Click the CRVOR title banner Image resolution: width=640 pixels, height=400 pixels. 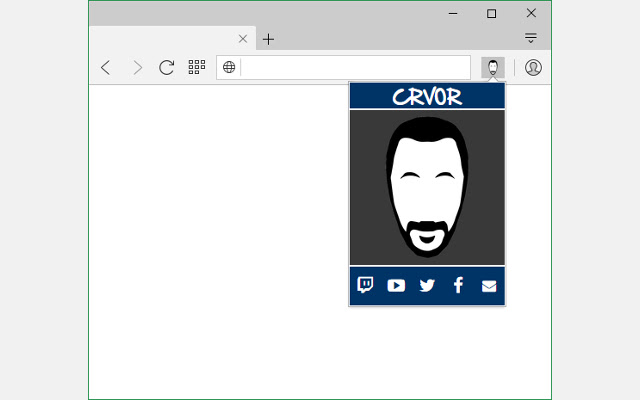(427, 96)
